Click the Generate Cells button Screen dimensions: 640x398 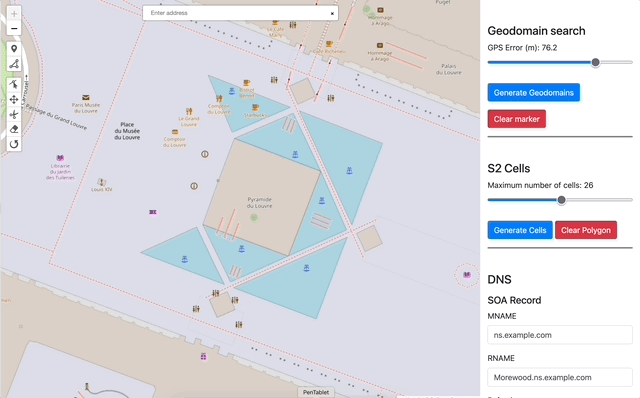tap(520, 230)
